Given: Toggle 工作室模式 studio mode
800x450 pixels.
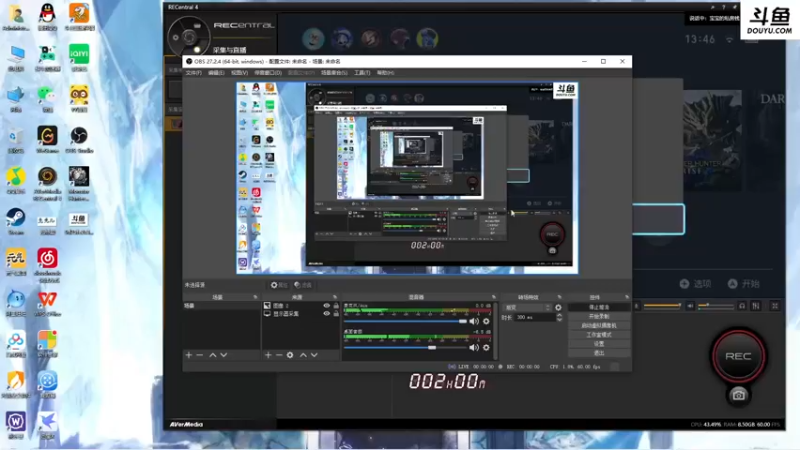Looking at the screenshot, I should pyautogui.click(x=599, y=335).
